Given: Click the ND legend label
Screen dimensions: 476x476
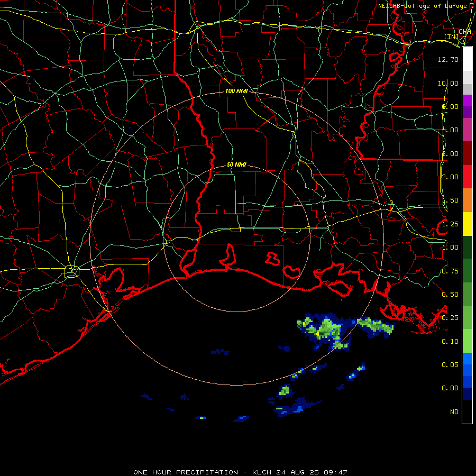Looking at the screenshot, I should (454, 412).
